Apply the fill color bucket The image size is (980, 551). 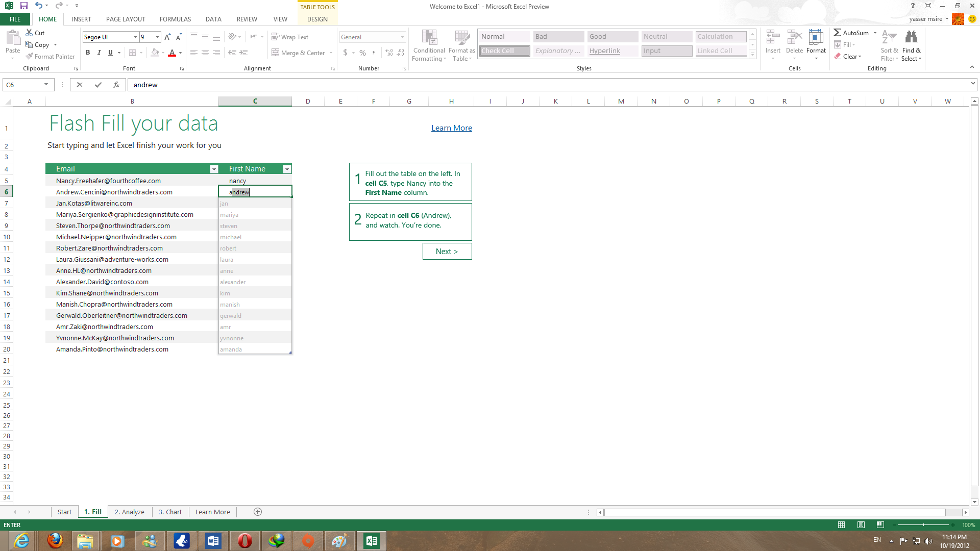[x=155, y=53]
